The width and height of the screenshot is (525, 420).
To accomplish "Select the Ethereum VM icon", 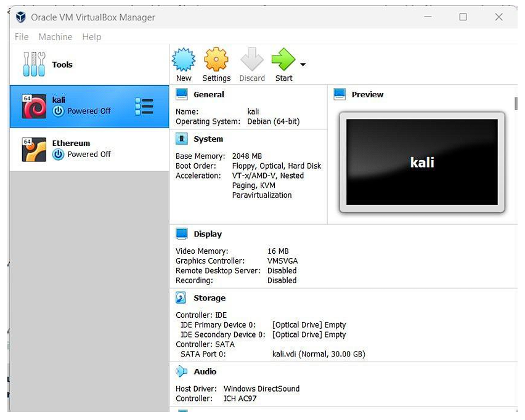I will click(x=34, y=150).
